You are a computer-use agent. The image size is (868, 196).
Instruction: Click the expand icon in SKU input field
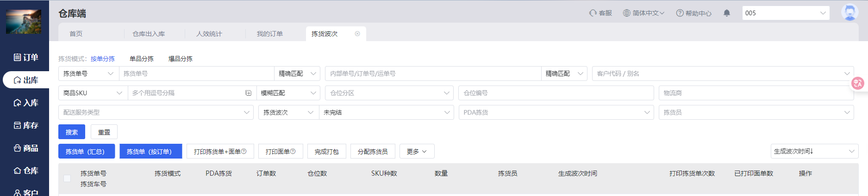click(248, 93)
